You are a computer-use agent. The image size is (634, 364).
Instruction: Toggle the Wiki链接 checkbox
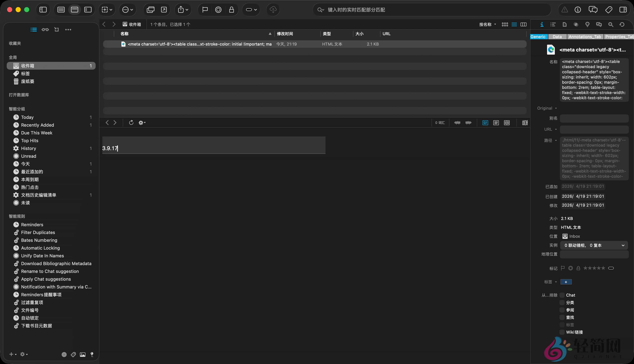[562, 332]
